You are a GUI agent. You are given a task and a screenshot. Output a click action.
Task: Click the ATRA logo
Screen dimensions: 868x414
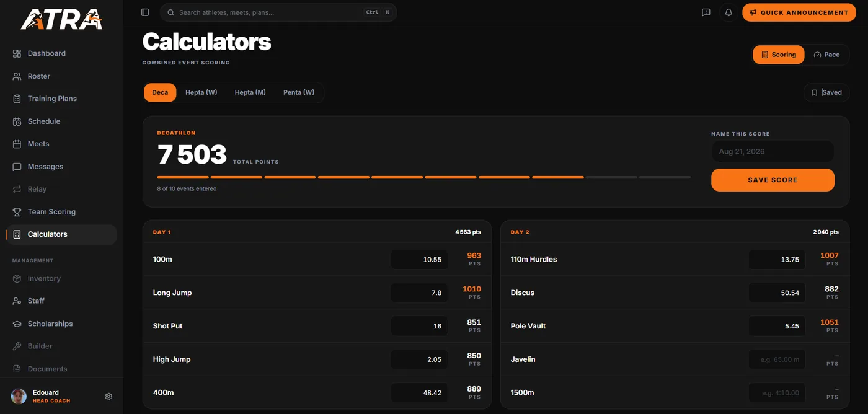tap(61, 19)
